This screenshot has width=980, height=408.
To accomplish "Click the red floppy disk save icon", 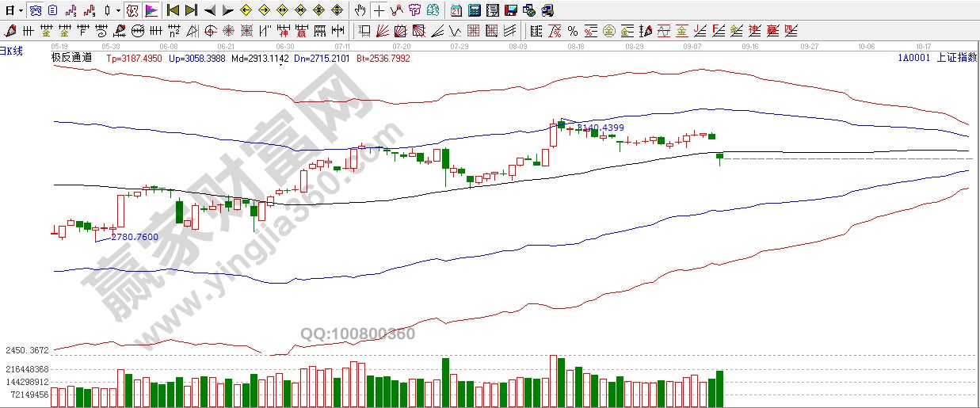I will [x=511, y=10].
